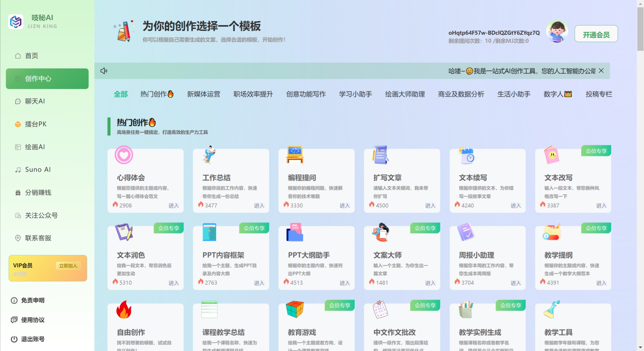
Task: Open 关注公众号 in the sidebar
Action: 41,216
